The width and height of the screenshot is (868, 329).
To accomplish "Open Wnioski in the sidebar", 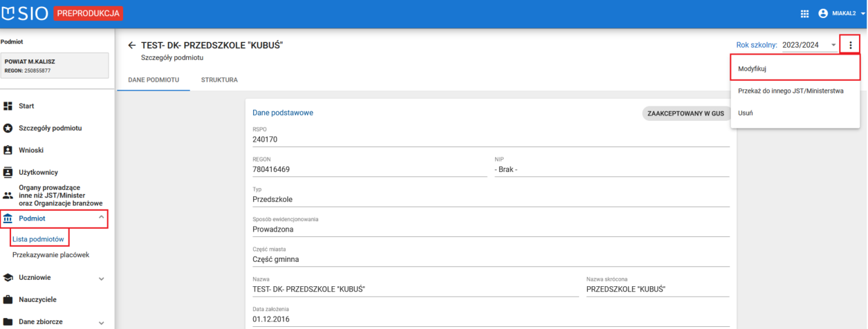I will 31,150.
